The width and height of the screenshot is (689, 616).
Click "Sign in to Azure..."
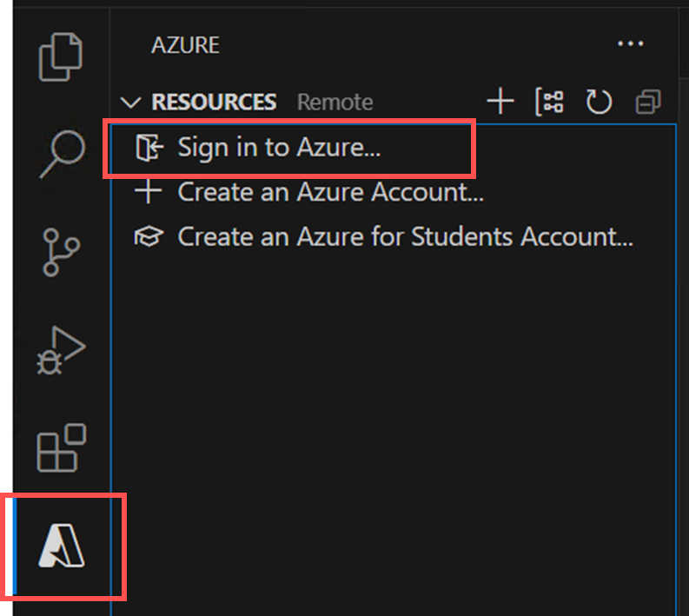point(279,148)
